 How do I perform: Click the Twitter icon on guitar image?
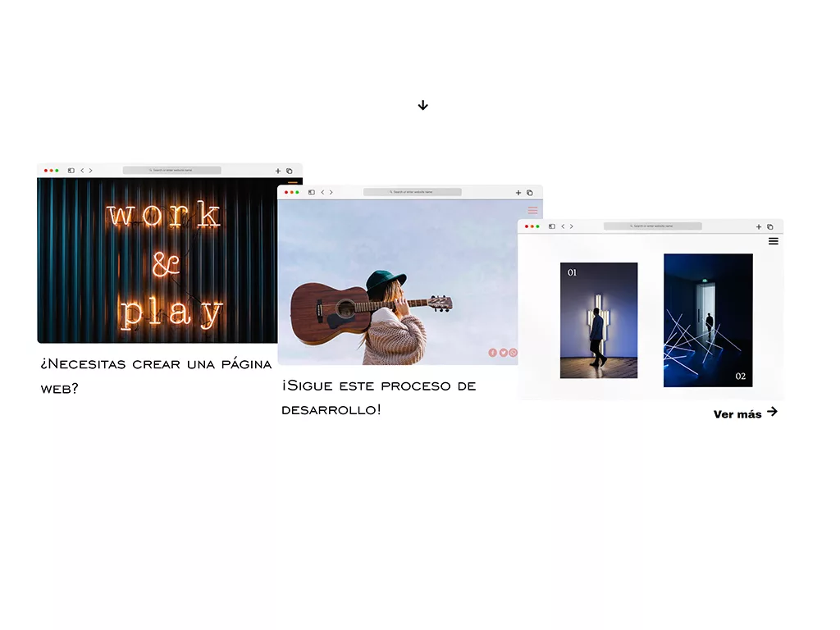tap(503, 353)
